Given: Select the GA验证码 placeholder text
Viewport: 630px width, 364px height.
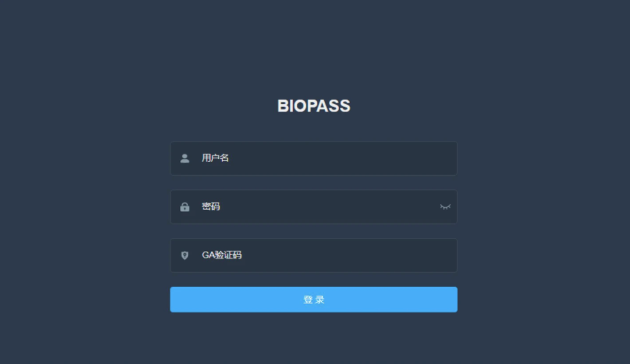Looking at the screenshot, I should tap(221, 255).
